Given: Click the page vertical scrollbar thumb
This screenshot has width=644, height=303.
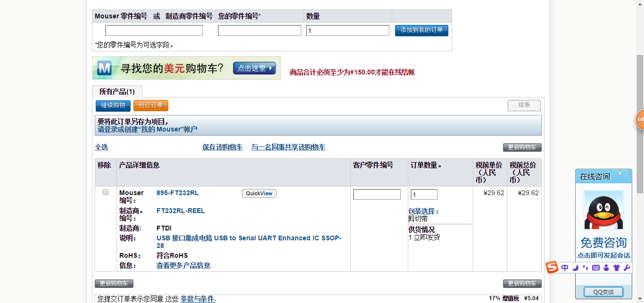Looking at the screenshot, I should coord(640,123).
